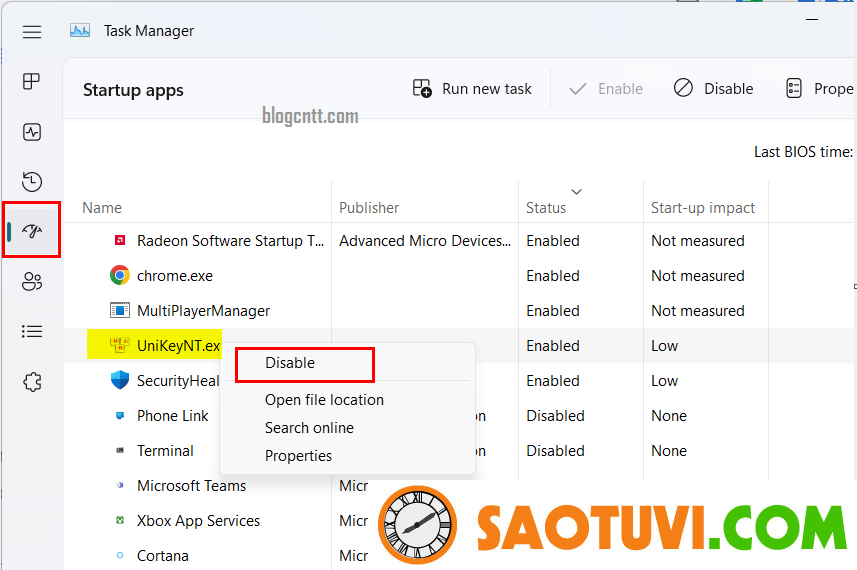Click Advanced Micro Devices publisher cell
857x570 pixels.
(x=425, y=241)
